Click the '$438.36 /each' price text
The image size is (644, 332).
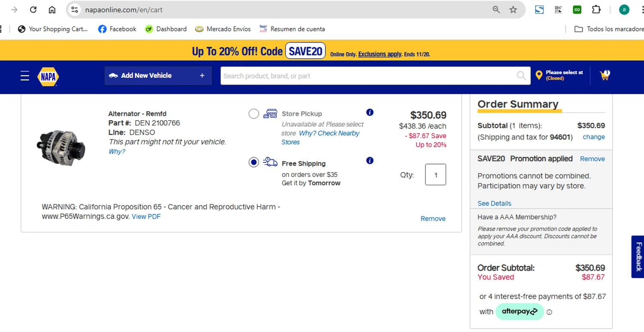422,126
